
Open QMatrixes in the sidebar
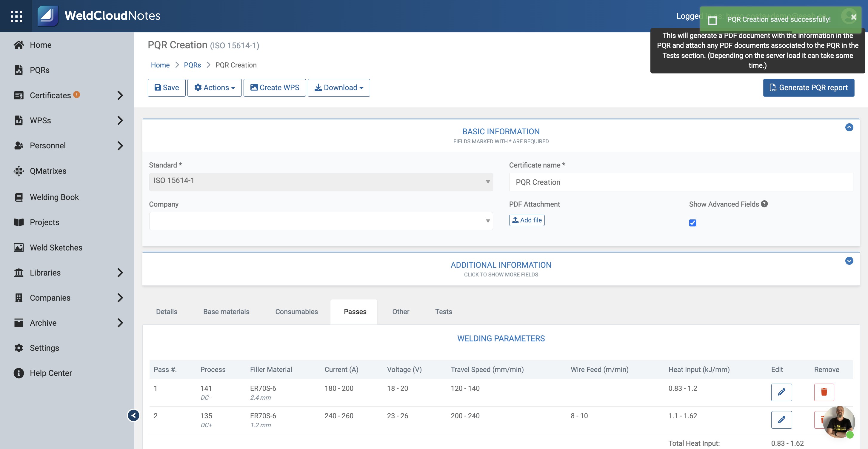tap(48, 171)
